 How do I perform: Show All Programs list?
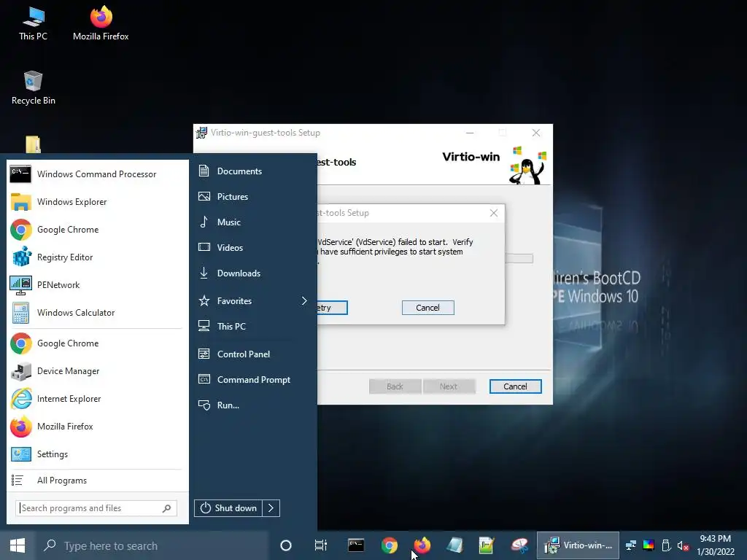coord(97,481)
